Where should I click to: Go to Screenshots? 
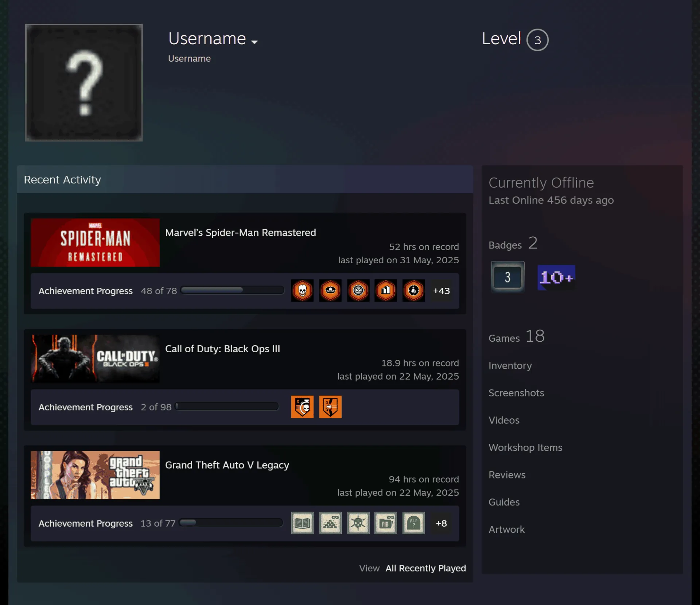(x=516, y=393)
